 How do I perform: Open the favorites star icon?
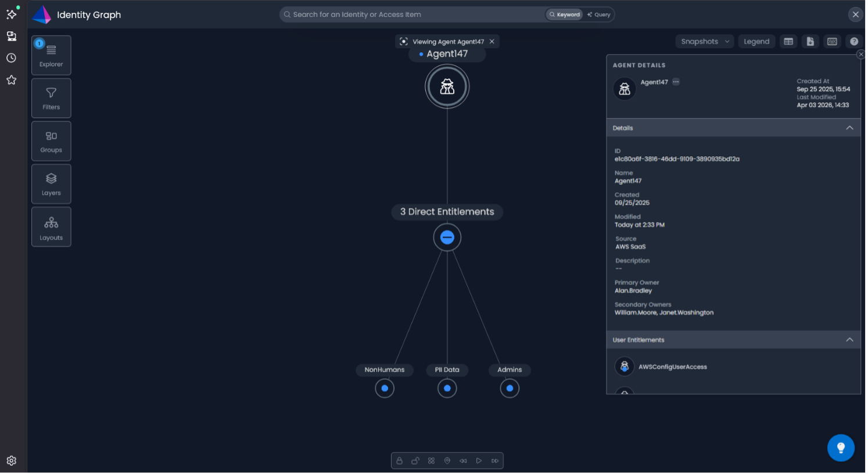coord(11,80)
